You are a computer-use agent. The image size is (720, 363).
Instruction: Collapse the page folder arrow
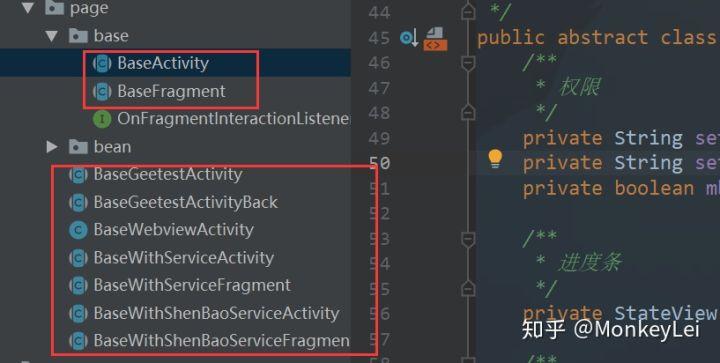click(28, 8)
